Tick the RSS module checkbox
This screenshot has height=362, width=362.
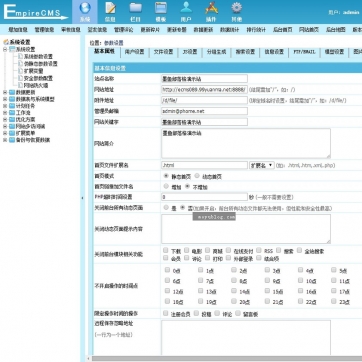259,250
